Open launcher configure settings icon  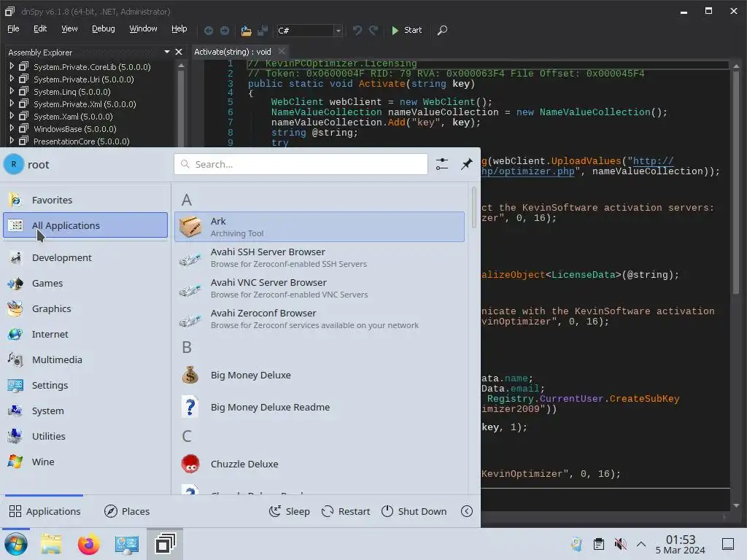441,164
